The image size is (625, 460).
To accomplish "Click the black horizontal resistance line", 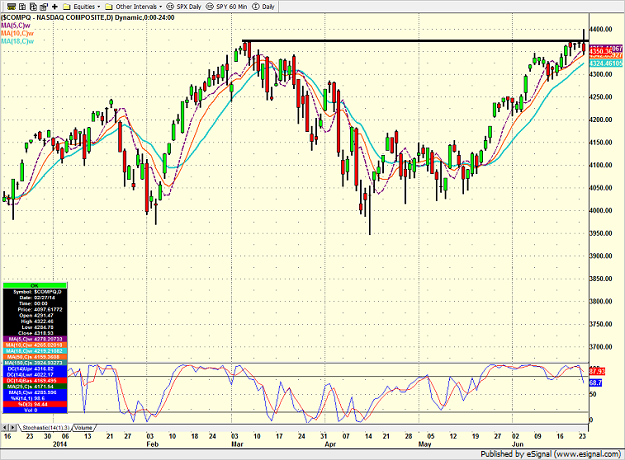I will (x=415, y=41).
